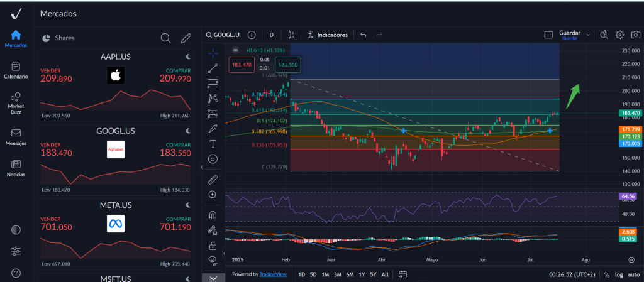Set time range to 5D
The width and height of the screenshot is (644, 282).
coord(313,274)
